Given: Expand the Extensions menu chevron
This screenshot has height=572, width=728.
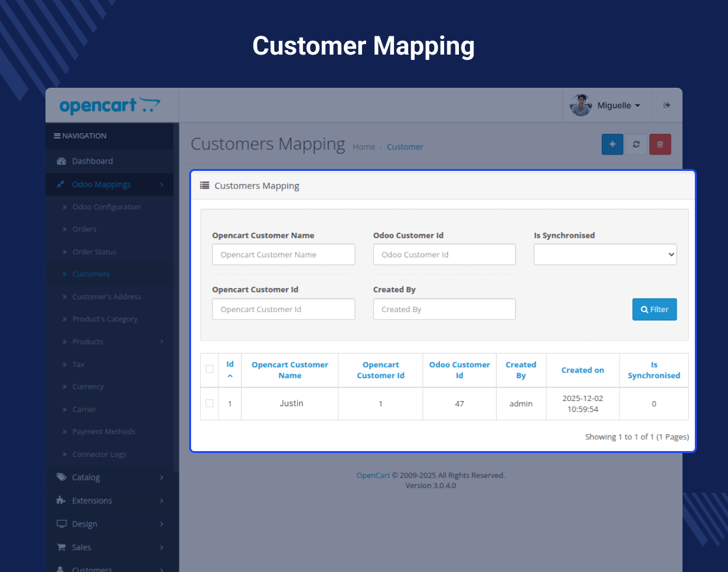Looking at the screenshot, I should [x=162, y=500].
